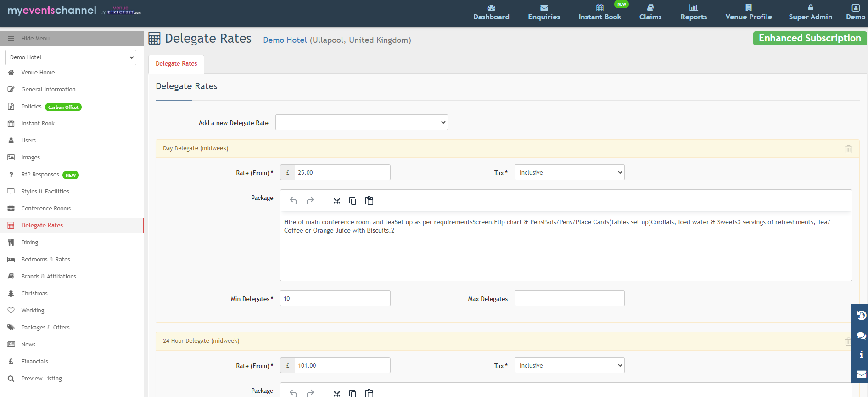The width and height of the screenshot is (868, 397).
Task: Click the Financials pound icon
Action: pos(11,362)
